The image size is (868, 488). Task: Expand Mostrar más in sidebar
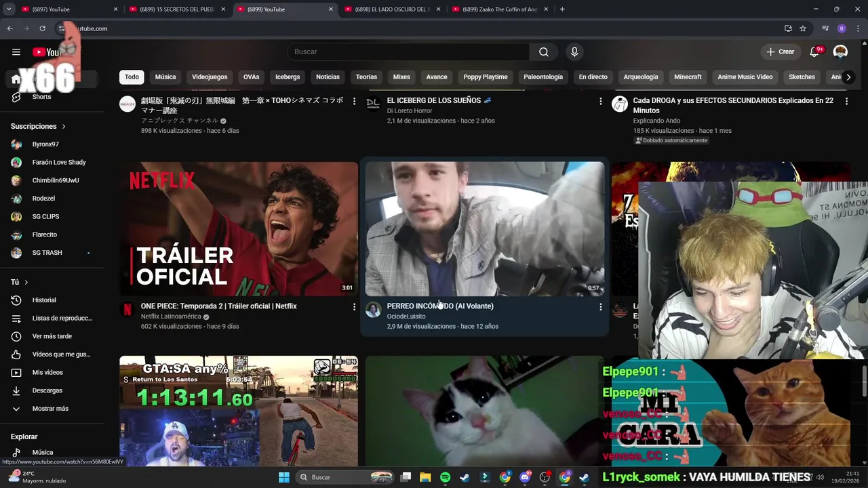[50, 409]
